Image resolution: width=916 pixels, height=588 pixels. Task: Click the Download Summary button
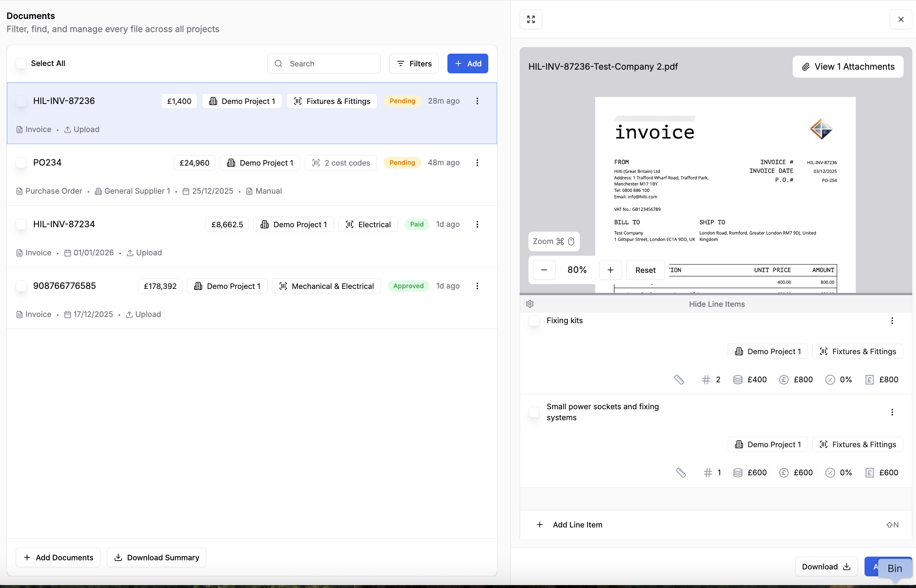pos(157,557)
